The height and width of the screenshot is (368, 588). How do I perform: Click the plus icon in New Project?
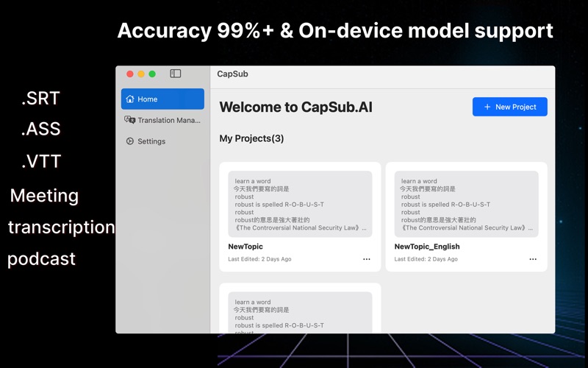(x=487, y=107)
